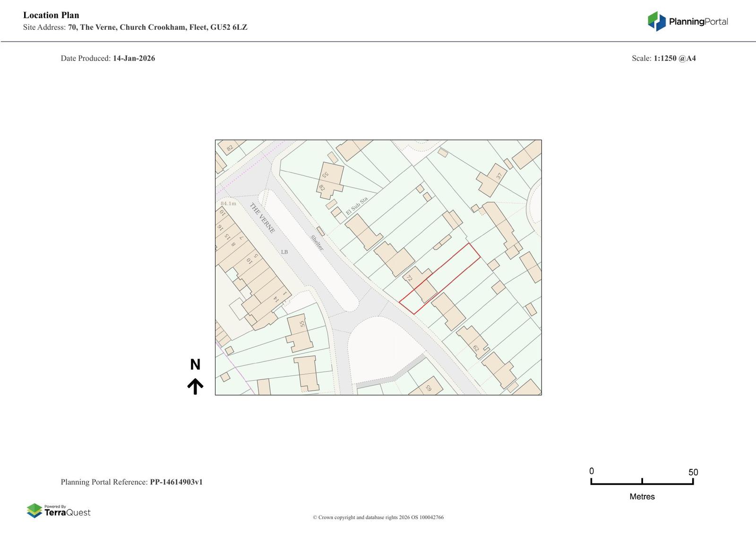Select the site address text
This screenshot has width=756, height=535.
point(157,27)
